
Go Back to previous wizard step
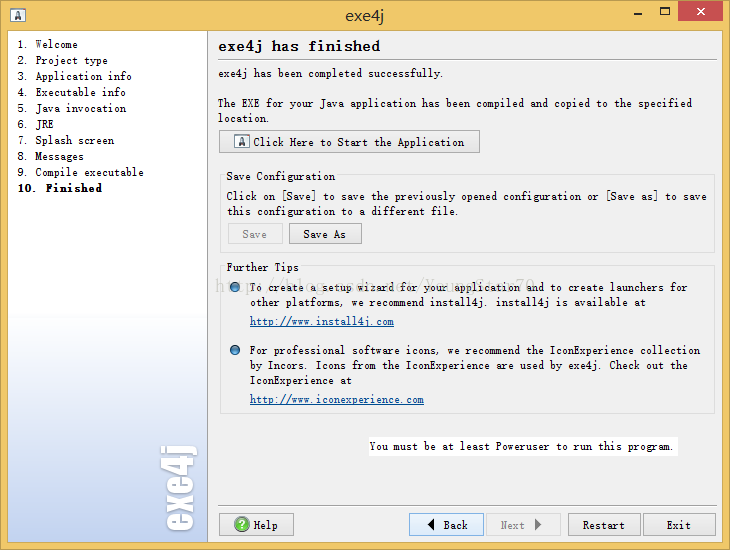pyautogui.click(x=446, y=524)
